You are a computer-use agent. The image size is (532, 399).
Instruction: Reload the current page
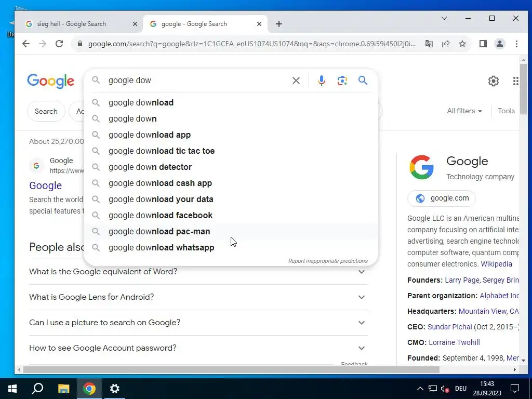coord(59,44)
